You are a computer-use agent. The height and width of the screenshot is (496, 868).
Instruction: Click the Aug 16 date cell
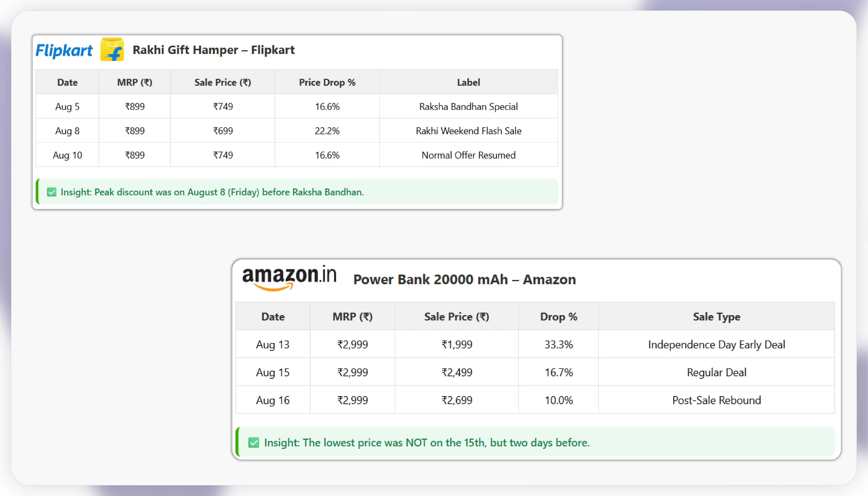273,400
